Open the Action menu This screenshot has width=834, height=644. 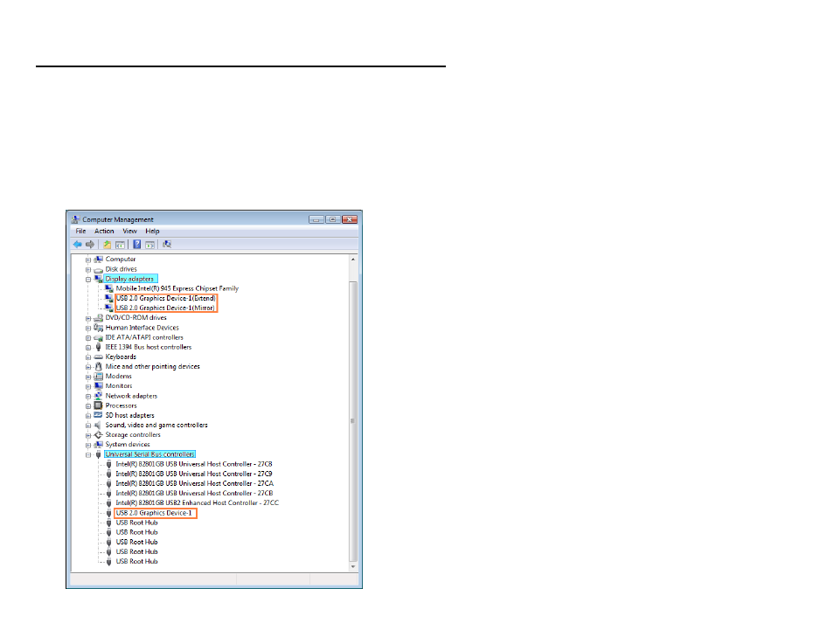click(x=104, y=232)
